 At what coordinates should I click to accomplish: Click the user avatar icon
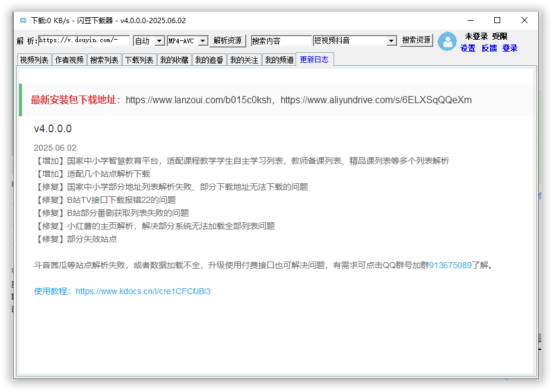pos(447,42)
